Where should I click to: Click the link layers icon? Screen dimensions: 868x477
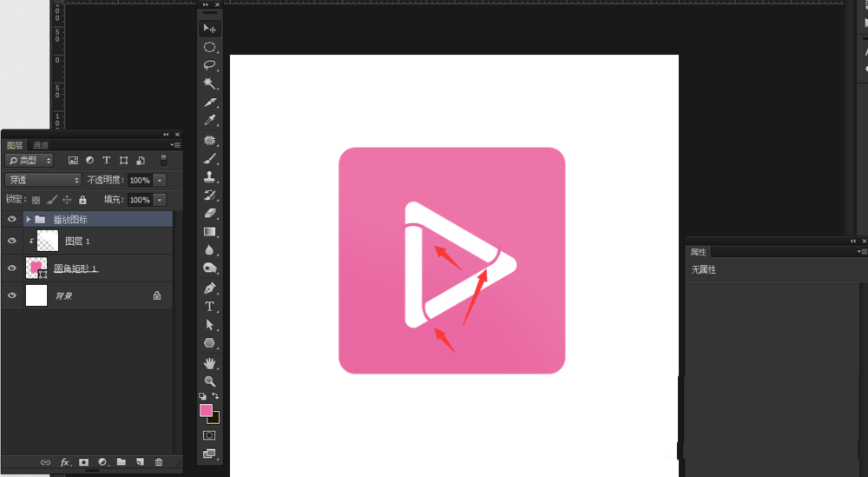click(x=45, y=462)
